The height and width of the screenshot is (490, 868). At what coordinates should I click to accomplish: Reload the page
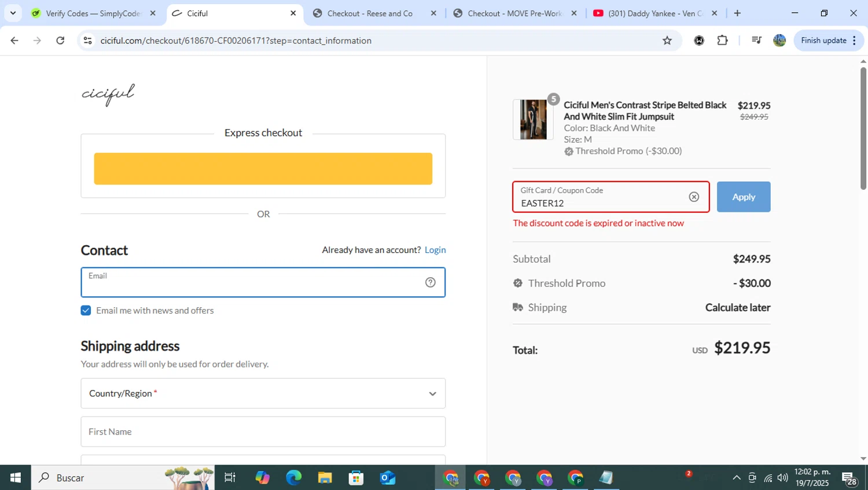coord(60,40)
